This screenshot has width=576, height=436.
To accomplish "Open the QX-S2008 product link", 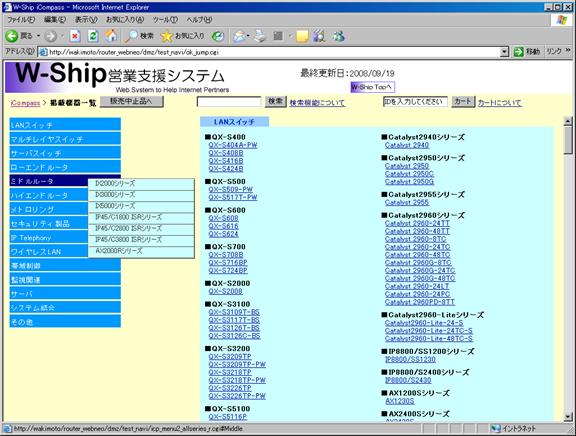I will point(226,291).
